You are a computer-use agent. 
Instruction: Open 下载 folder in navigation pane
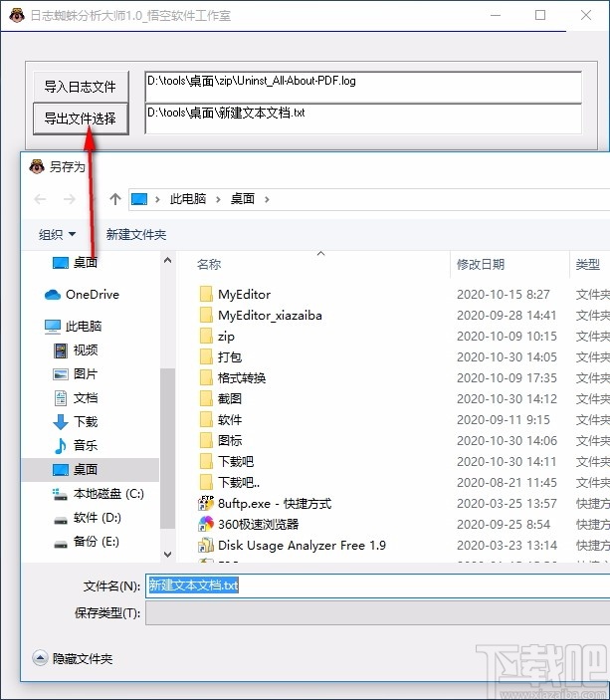[x=86, y=421]
